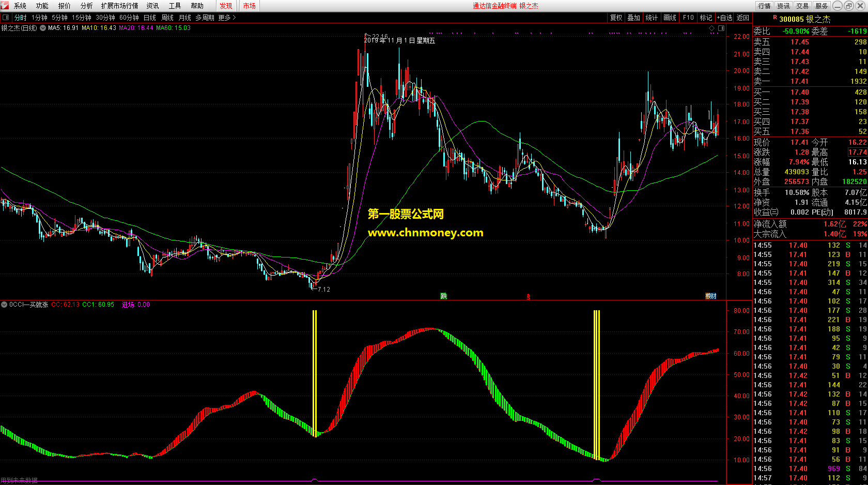Click the 换手 value 10.58%
The width and height of the screenshot is (868, 485).
(797, 192)
